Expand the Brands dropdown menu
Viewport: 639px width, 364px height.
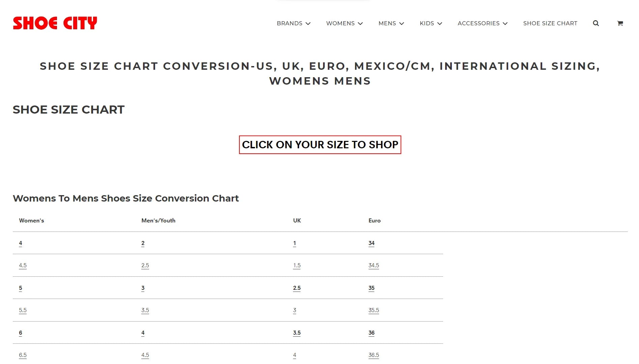293,23
